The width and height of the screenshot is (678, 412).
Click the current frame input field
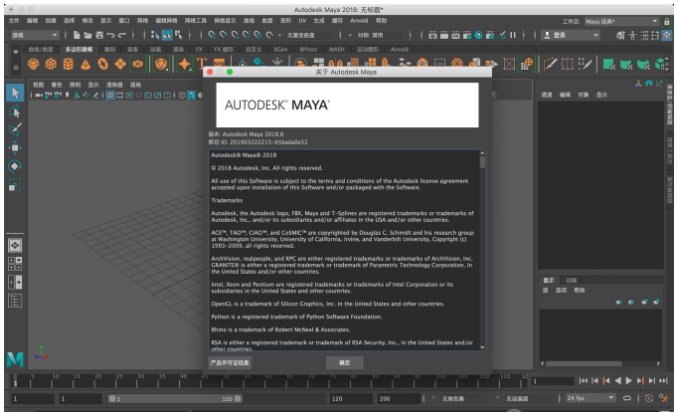(552, 381)
